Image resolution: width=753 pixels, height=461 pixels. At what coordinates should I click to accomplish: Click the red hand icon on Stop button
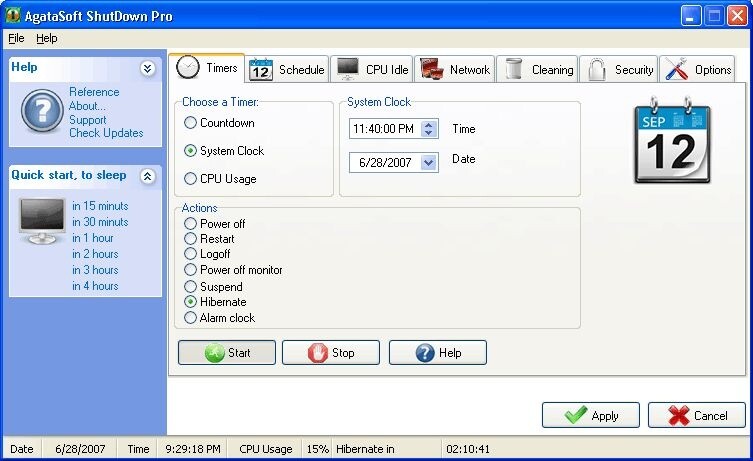(317, 353)
